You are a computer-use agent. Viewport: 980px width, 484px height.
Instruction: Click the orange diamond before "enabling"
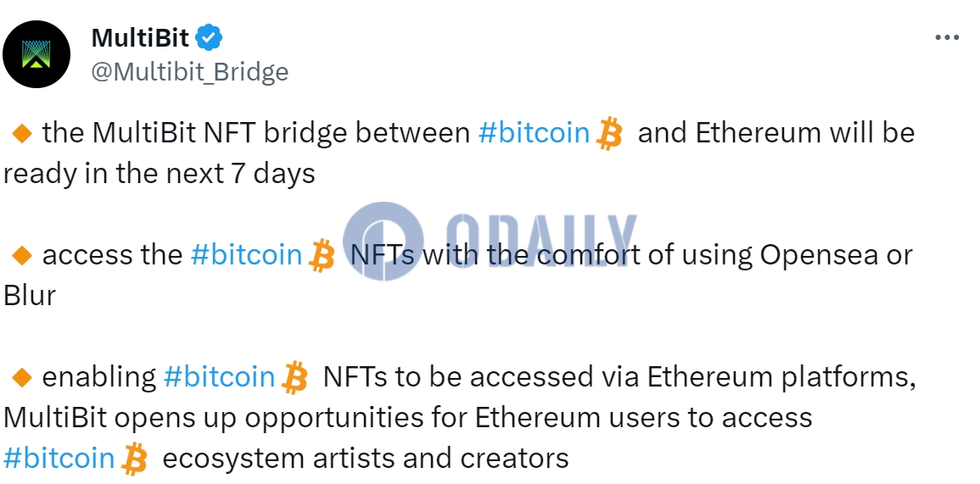click(x=22, y=377)
